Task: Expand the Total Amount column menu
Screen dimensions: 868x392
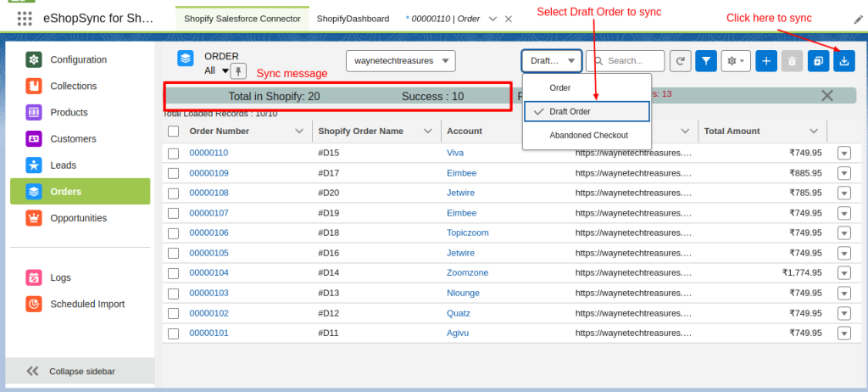Action: pyautogui.click(x=814, y=132)
